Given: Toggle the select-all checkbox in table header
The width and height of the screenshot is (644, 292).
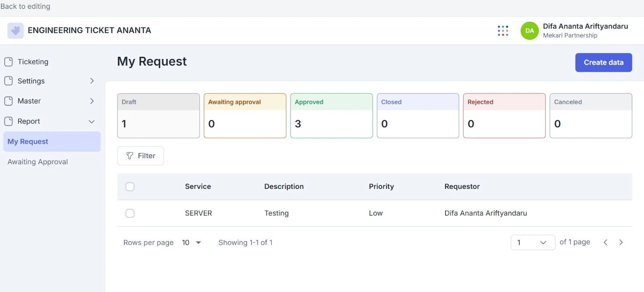Looking at the screenshot, I should tap(130, 187).
